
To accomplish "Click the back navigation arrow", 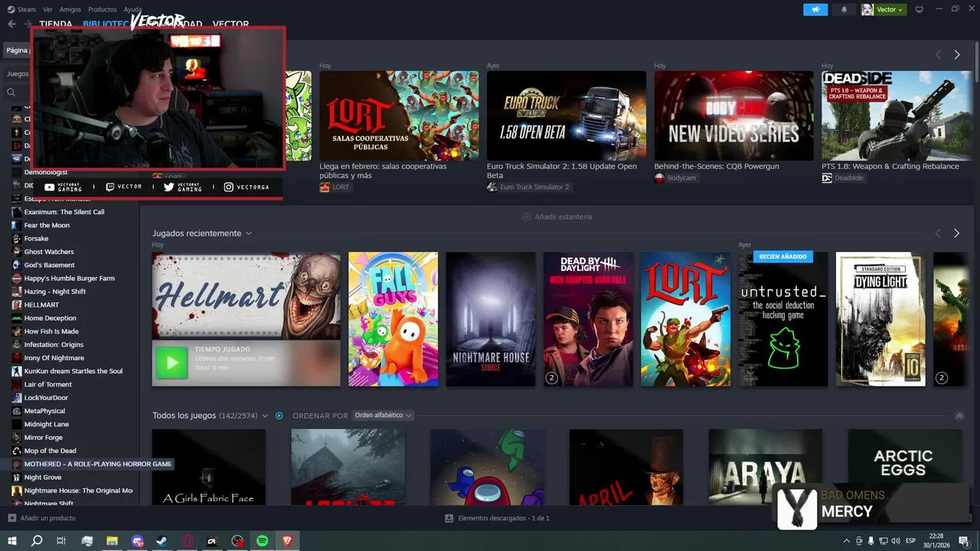I will tap(11, 24).
